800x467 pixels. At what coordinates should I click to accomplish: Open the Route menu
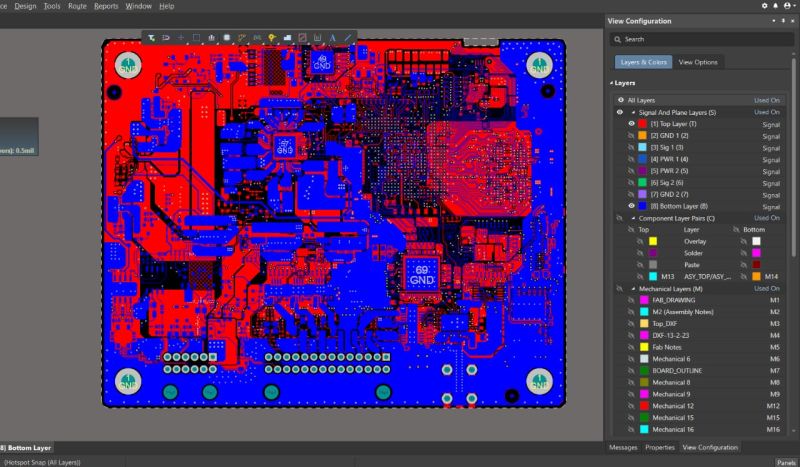tap(77, 6)
